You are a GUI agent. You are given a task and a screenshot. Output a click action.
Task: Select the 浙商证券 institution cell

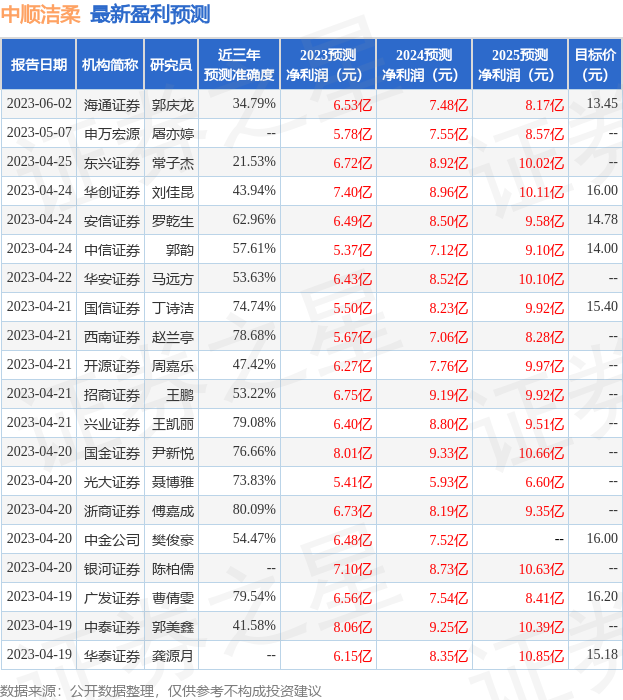pos(112,512)
